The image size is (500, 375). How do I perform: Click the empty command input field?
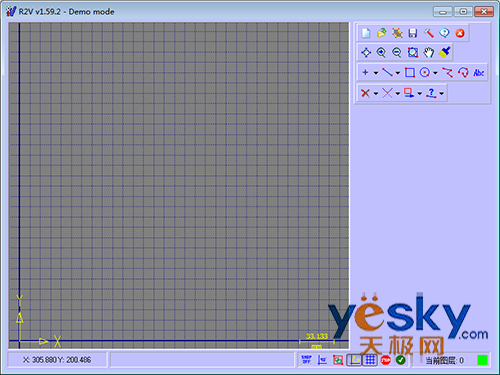pos(202,360)
